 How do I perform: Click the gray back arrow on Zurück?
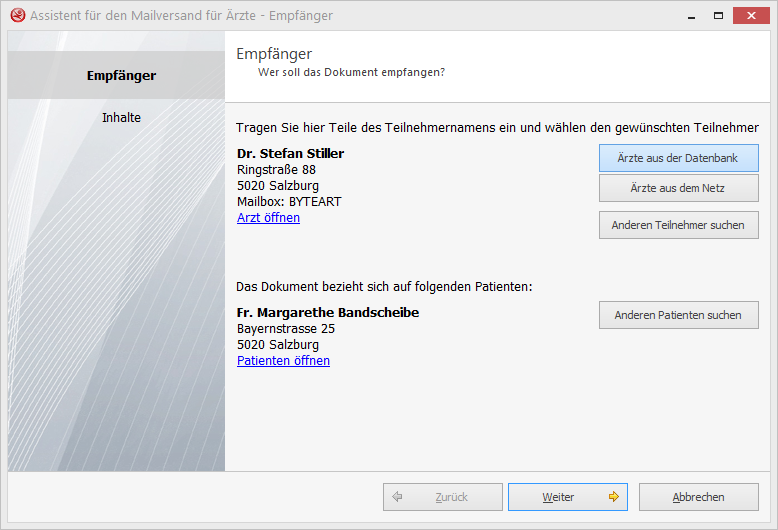[398, 497]
